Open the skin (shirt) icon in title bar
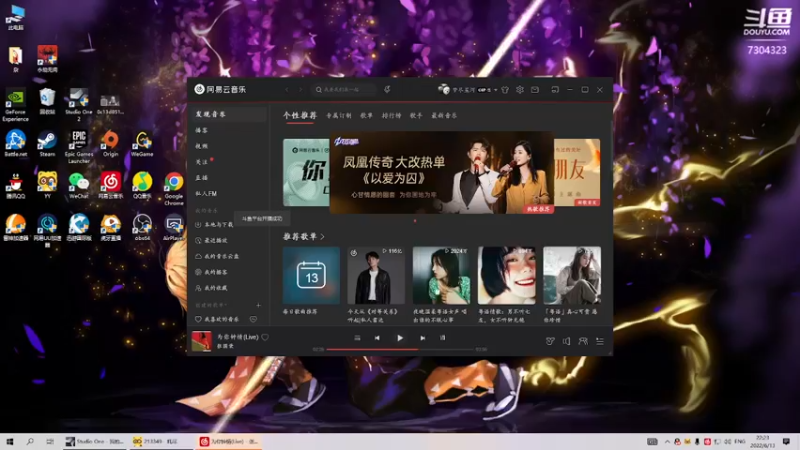Image resolution: width=800 pixels, height=450 pixels. pyautogui.click(x=505, y=90)
